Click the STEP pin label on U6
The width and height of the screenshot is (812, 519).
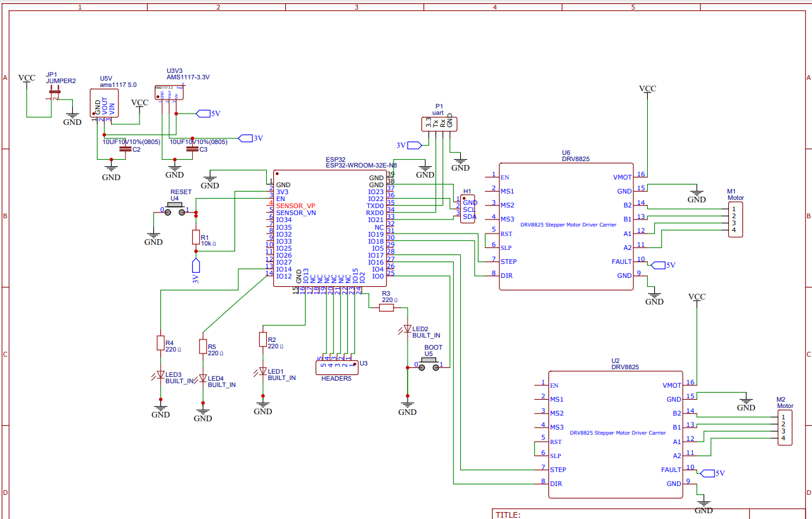point(508,261)
